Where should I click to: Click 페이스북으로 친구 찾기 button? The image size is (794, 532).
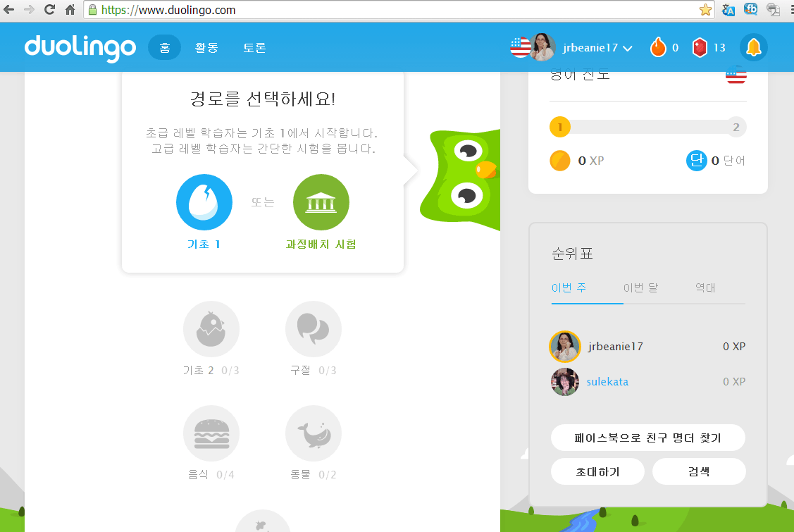[647, 438]
